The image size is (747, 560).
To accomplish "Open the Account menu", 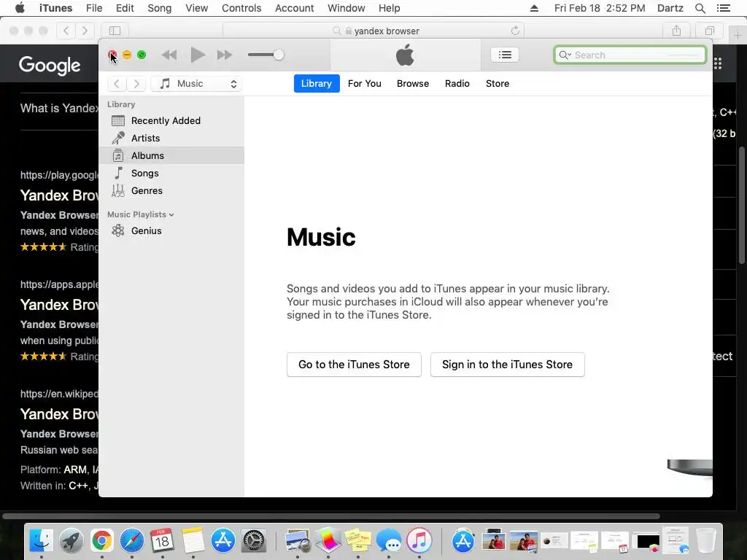I will pos(295,8).
